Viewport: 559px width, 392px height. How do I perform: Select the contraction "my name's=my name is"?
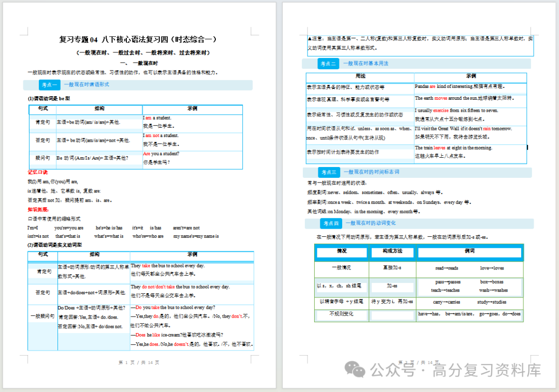click(196, 236)
